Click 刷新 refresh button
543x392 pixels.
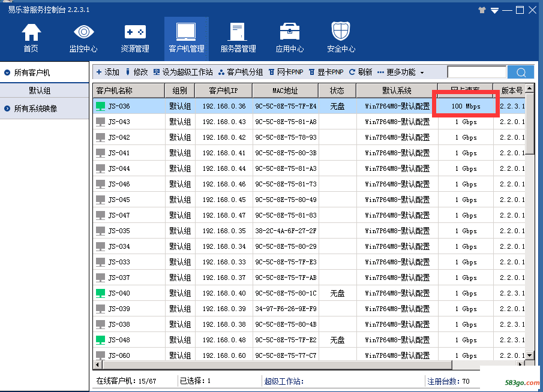[361, 72]
